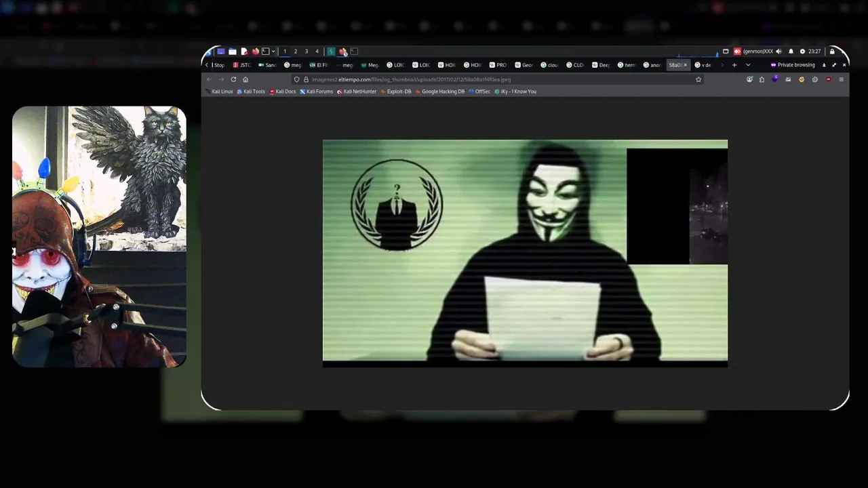This screenshot has height=488, width=868.
Task: Switch to the Sand tab
Action: (x=268, y=65)
